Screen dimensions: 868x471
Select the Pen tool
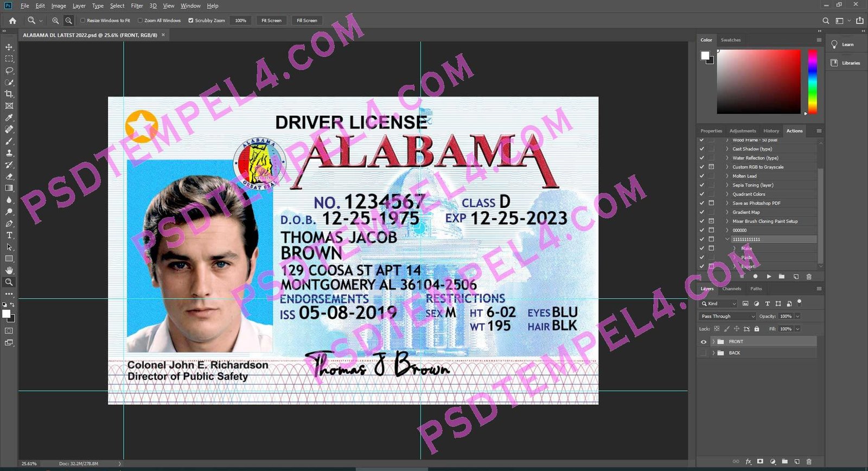coord(9,224)
